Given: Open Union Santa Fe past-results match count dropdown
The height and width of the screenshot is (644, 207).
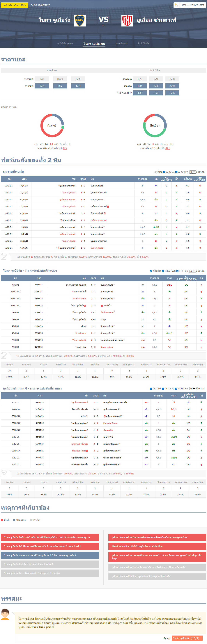Looking at the screenshot, I should [192, 389].
